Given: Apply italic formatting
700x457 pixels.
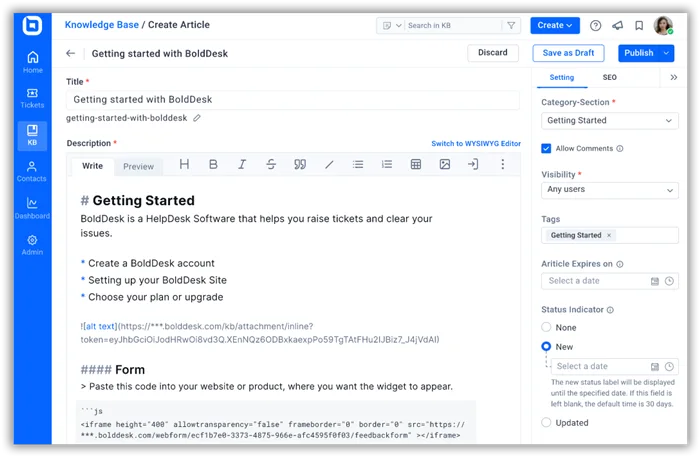Looking at the screenshot, I should 242,164.
